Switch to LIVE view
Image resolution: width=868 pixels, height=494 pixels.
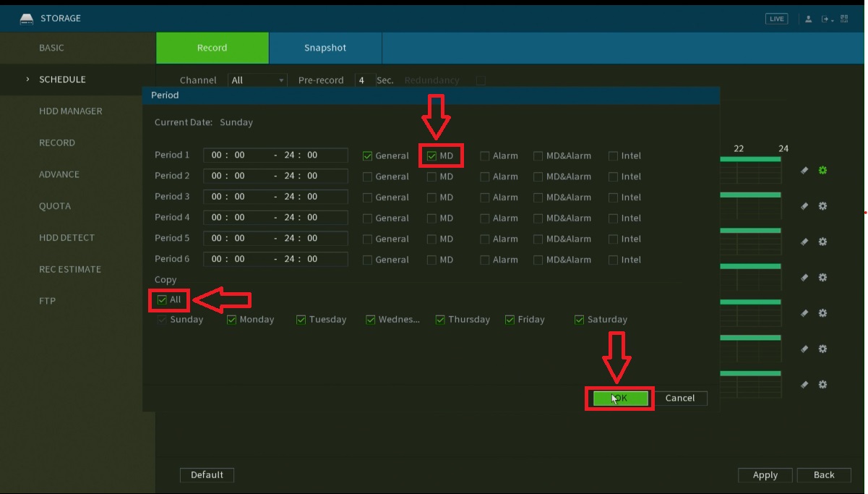click(x=777, y=19)
